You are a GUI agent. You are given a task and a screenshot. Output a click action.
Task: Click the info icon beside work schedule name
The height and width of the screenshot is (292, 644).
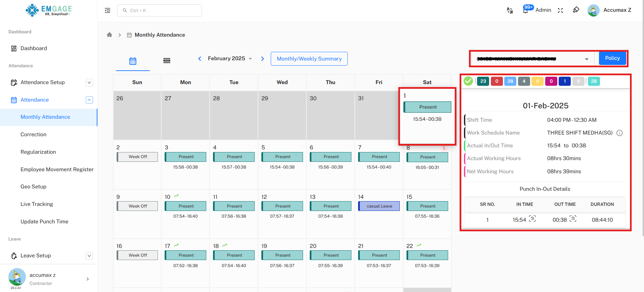pyautogui.click(x=619, y=133)
